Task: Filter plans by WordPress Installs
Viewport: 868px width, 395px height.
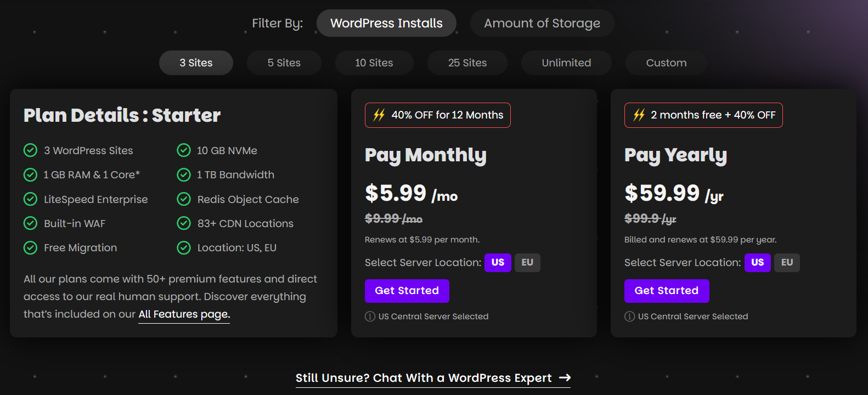Action: pos(386,23)
